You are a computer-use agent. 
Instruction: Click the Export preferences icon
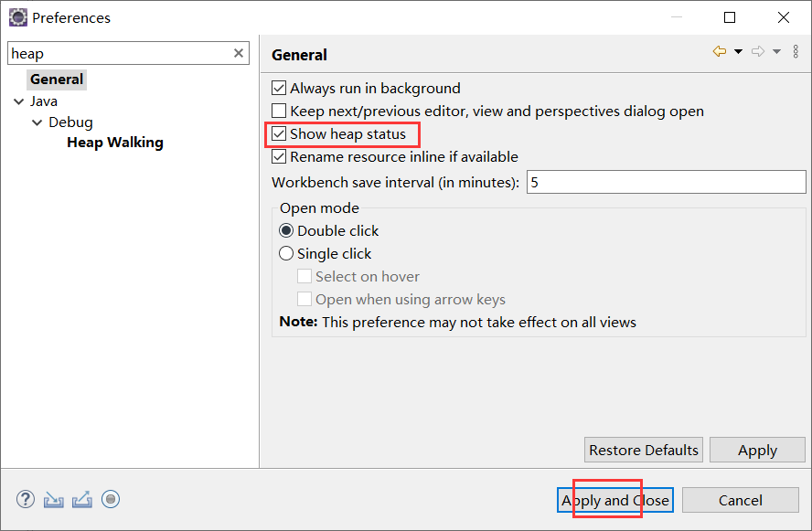pos(81,499)
